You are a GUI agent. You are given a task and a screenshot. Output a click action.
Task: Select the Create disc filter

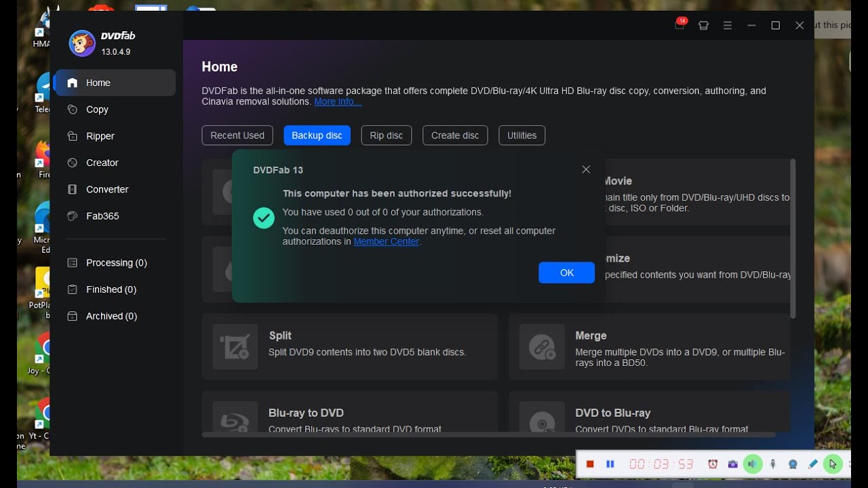455,136
